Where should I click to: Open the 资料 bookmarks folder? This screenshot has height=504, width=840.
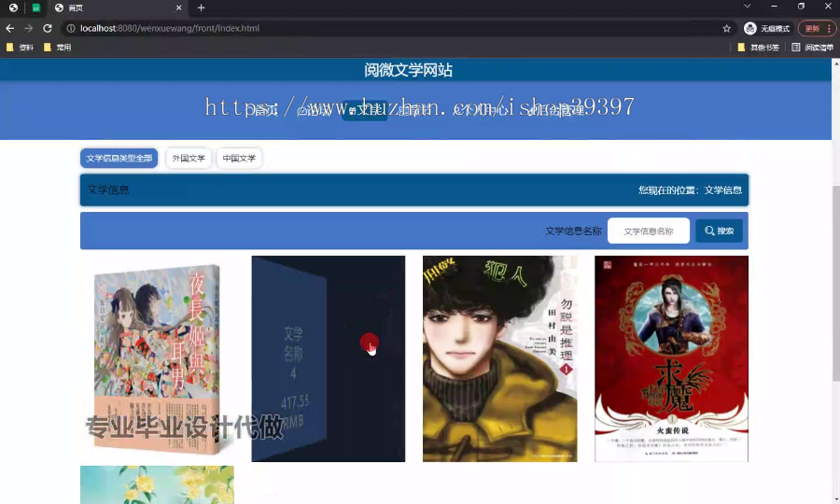click(20, 47)
